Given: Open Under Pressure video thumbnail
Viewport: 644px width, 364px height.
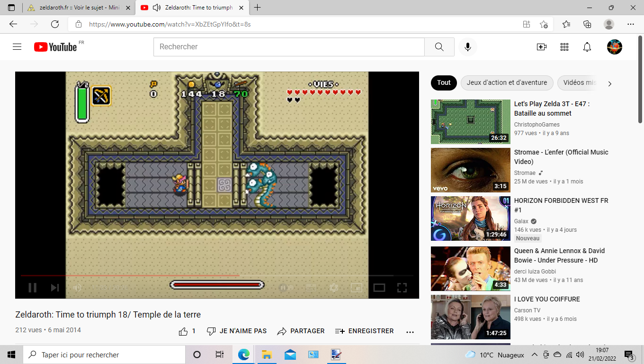Looking at the screenshot, I should point(471,269).
